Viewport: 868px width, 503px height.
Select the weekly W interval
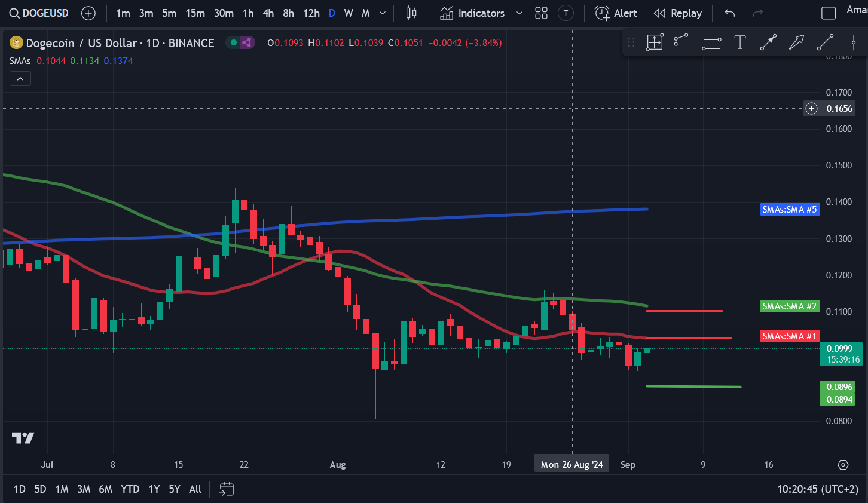(x=349, y=13)
